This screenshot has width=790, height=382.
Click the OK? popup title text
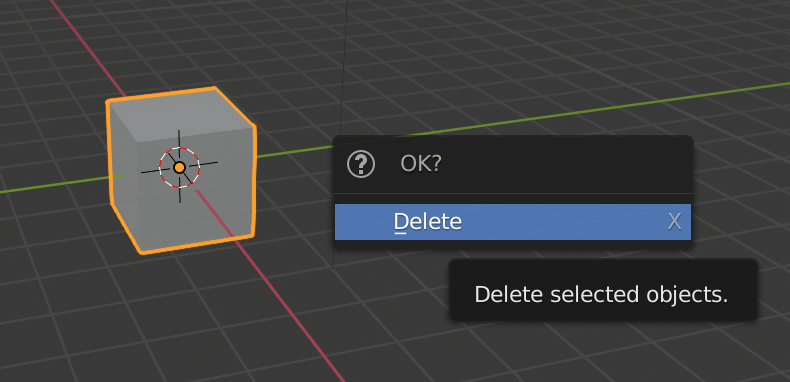tap(421, 164)
